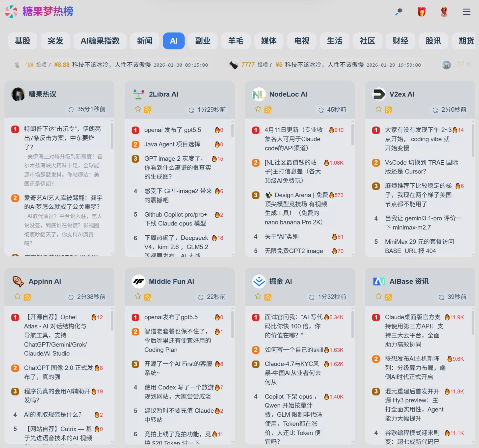Click the V2ex AI arrow logo
The width and height of the screenshot is (479, 448).
[379, 94]
